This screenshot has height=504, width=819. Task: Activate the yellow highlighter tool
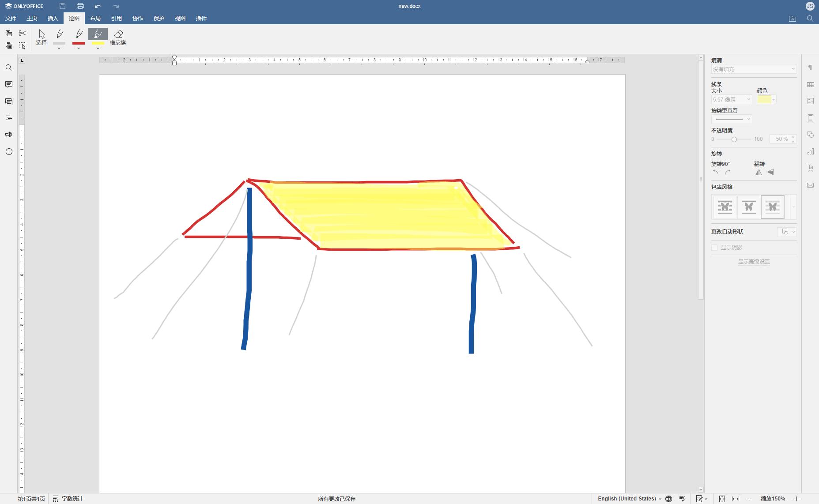point(98,34)
